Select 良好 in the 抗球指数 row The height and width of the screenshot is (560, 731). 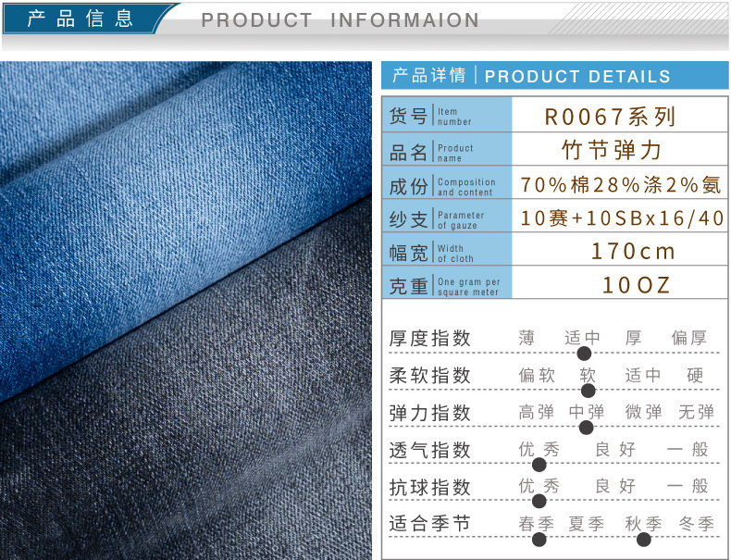tap(616, 486)
